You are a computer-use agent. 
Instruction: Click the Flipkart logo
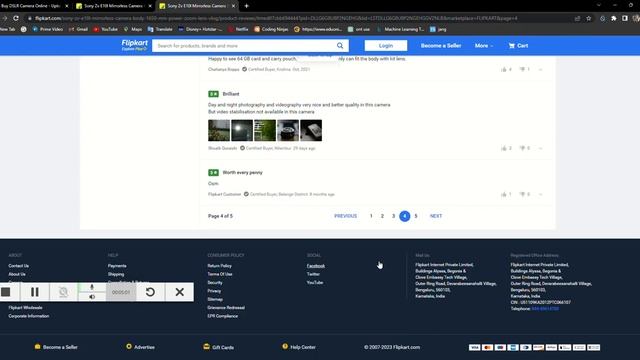[134, 45]
